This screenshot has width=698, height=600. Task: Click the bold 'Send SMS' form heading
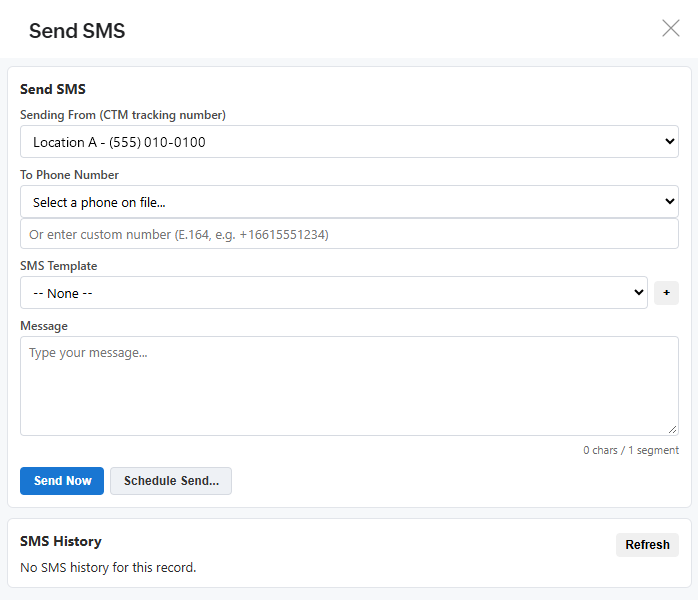[x=53, y=89]
